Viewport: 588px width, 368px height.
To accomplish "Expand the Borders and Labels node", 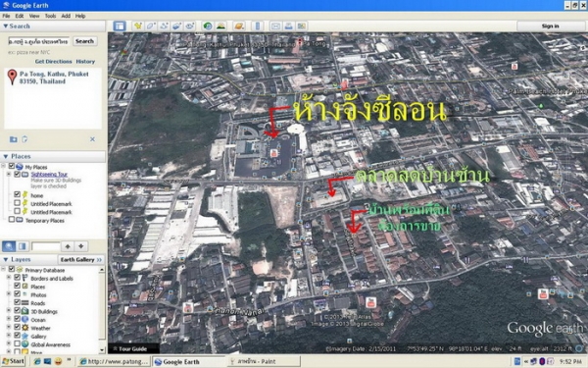I will pos(9,278).
